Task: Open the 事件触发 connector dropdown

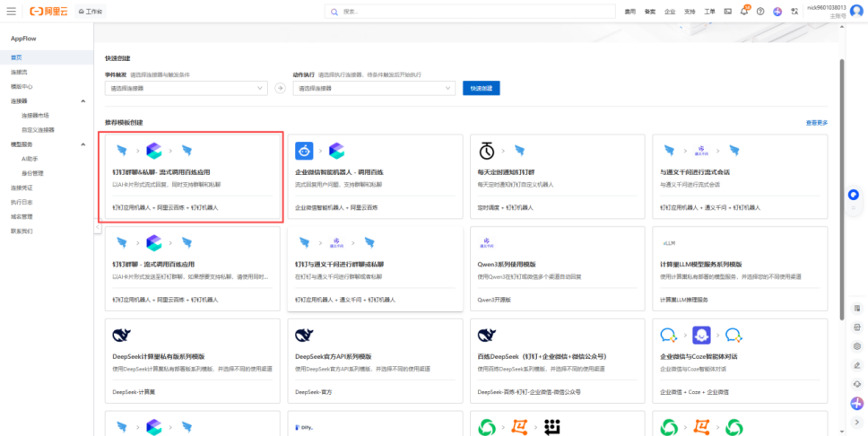Action: tap(186, 88)
